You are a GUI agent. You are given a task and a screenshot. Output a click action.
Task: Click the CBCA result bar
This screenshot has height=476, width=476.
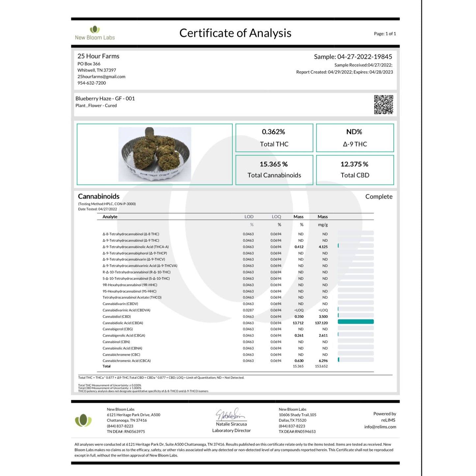click(x=356, y=360)
